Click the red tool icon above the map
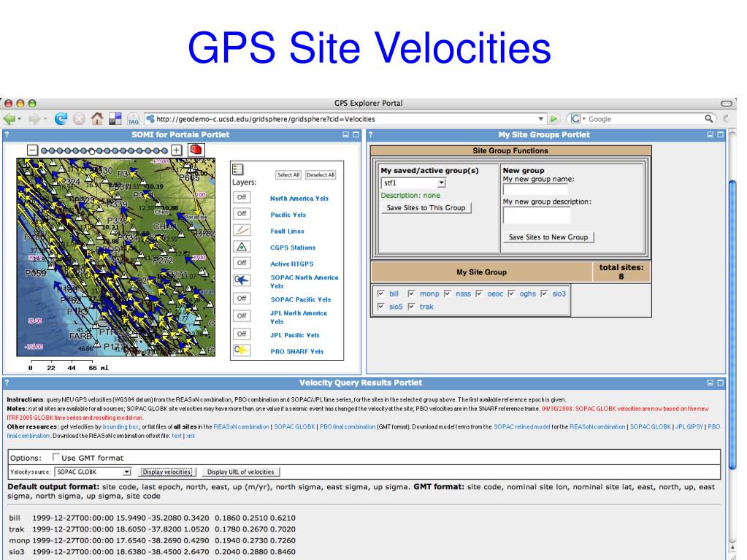Viewport: 747px width, 560px height. (x=196, y=150)
